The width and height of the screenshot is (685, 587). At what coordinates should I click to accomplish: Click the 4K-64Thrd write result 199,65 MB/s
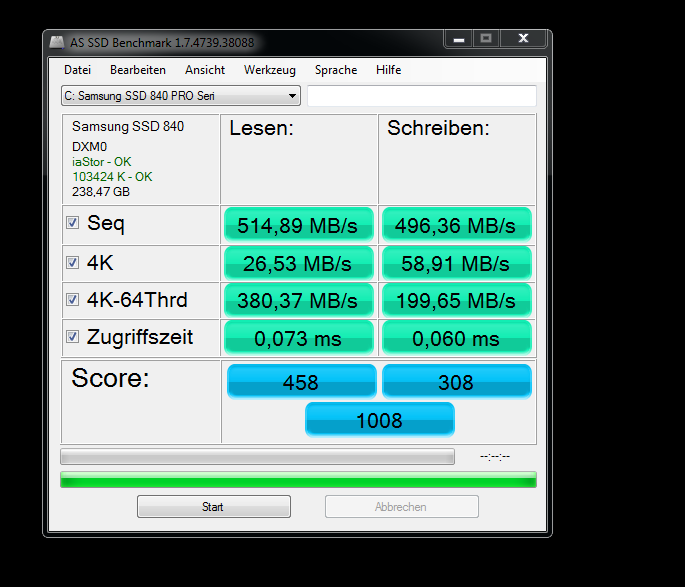(x=457, y=300)
